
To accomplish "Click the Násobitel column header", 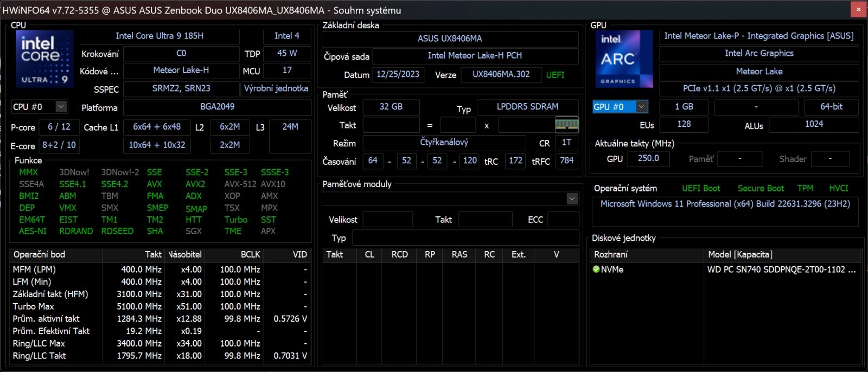I will click(185, 254).
